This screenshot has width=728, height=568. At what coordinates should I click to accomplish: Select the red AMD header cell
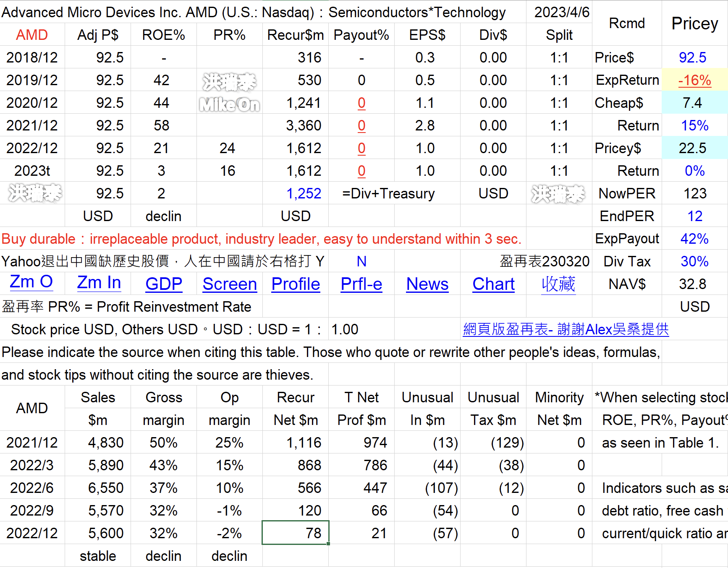(32, 35)
